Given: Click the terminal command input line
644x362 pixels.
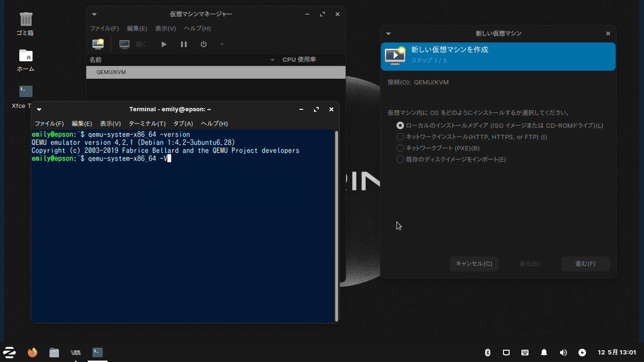Looking at the screenshot, I should click(x=183, y=158).
